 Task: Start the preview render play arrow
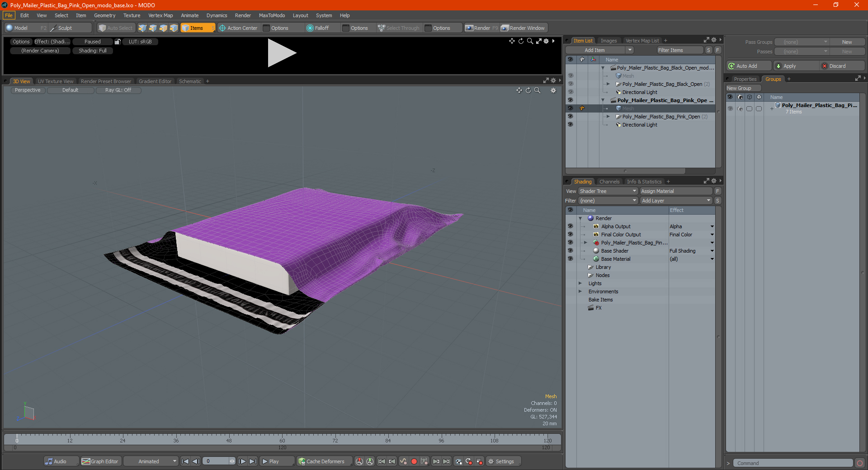pos(281,53)
